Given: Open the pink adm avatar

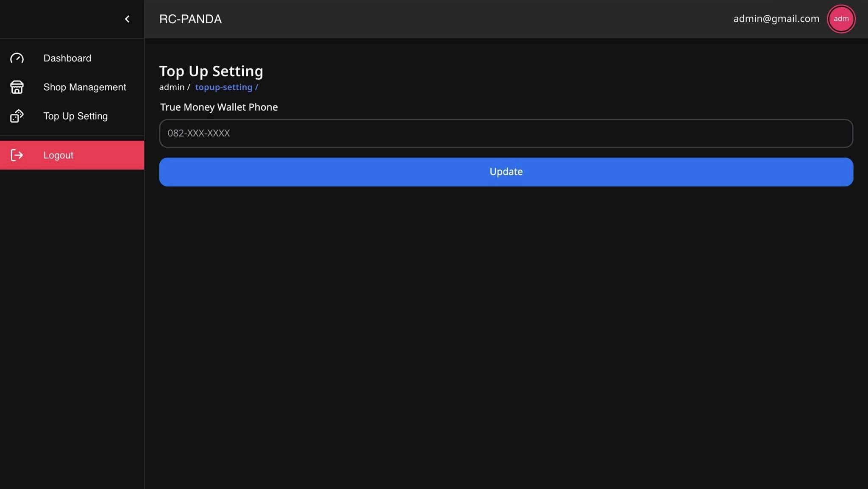Looking at the screenshot, I should 841,19.
